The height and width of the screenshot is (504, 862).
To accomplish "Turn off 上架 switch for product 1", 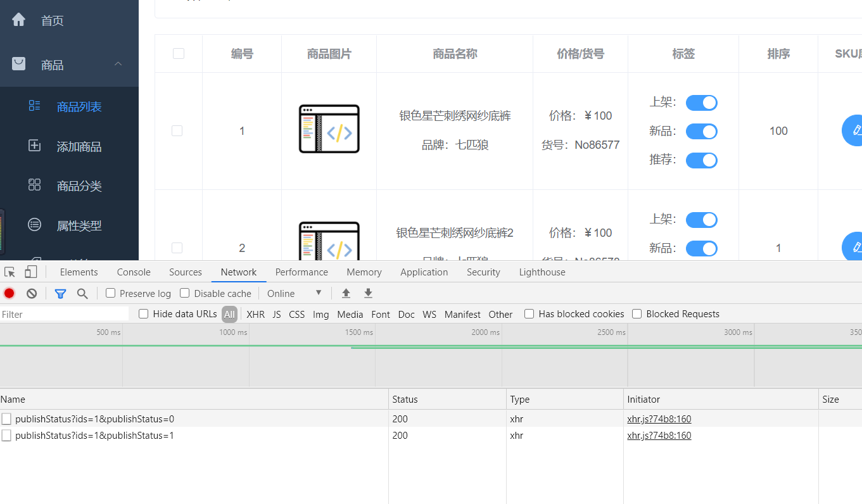I will pos(702,103).
